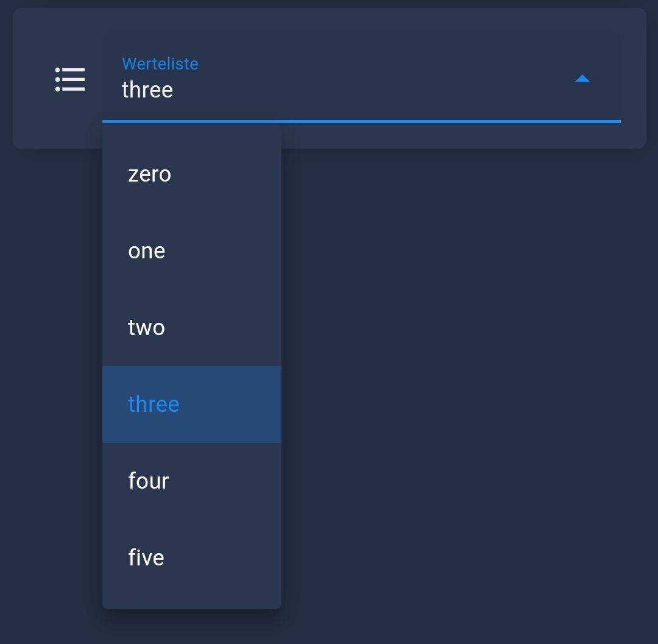Image resolution: width=658 pixels, height=644 pixels.
Task: Collapse the Werteliste dropdown with the arrow
Action: click(582, 79)
